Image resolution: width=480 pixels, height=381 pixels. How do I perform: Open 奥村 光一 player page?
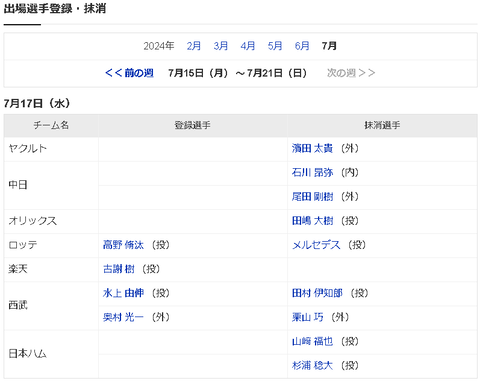click(x=123, y=317)
